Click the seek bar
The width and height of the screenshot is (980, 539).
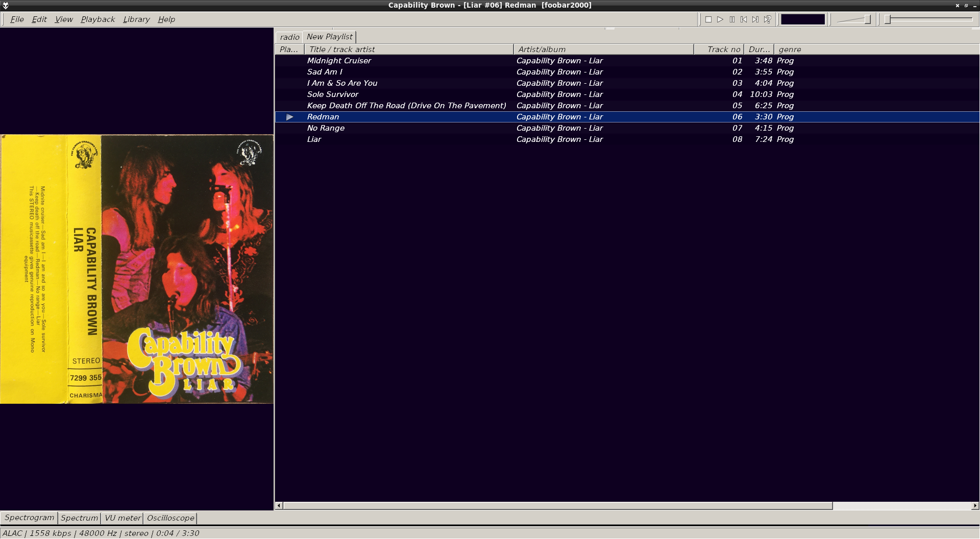(x=929, y=19)
